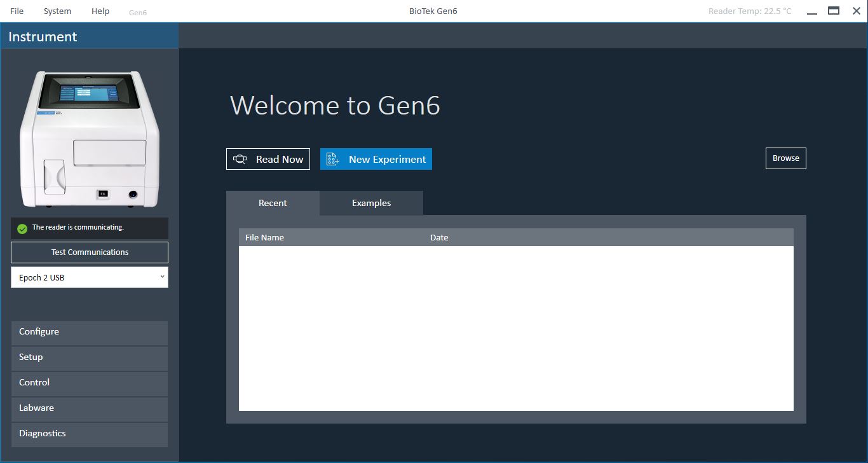The height and width of the screenshot is (463, 868).
Task: Click the green communication status checkmark
Action: [x=22, y=228]
